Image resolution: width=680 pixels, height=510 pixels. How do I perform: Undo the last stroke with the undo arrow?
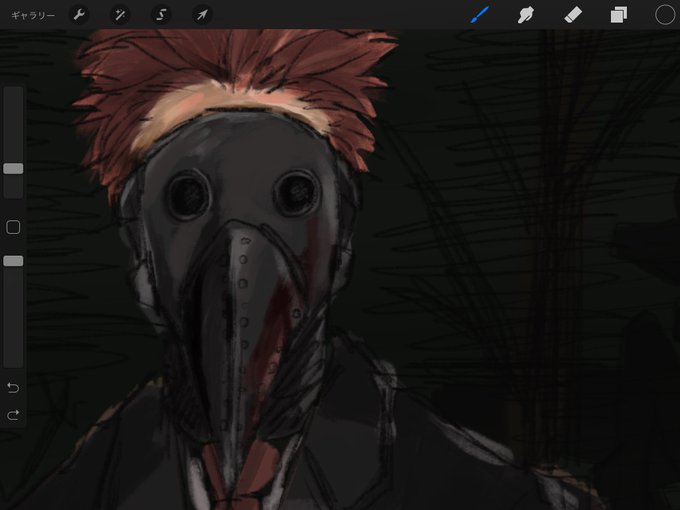[13, 387]
